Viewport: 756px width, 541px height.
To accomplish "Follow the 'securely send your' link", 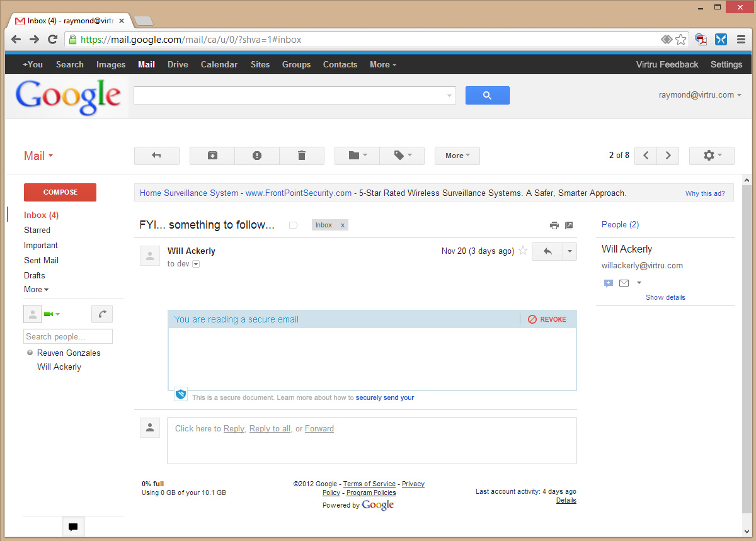I will (x=385, y=397).
